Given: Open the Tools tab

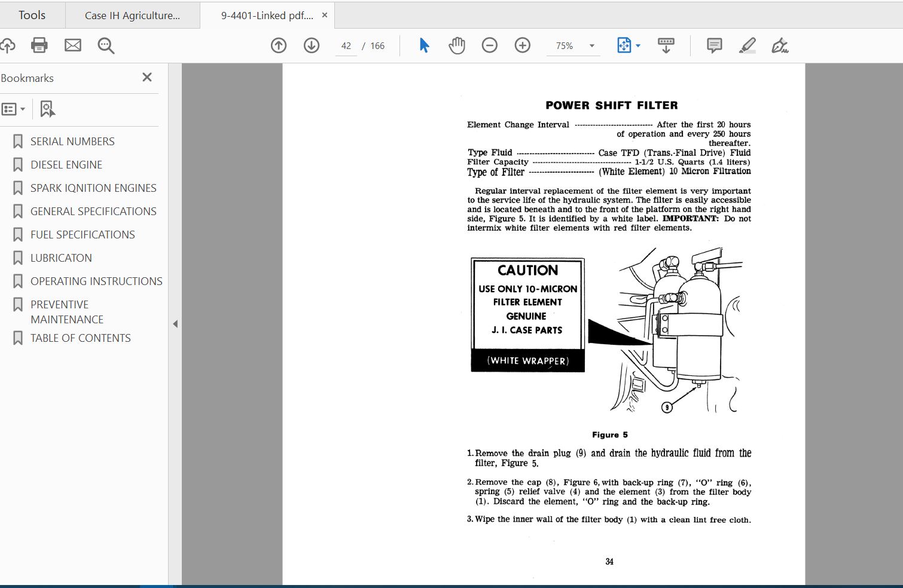Looking at the screenshot, I should click(x=32, y=15).
